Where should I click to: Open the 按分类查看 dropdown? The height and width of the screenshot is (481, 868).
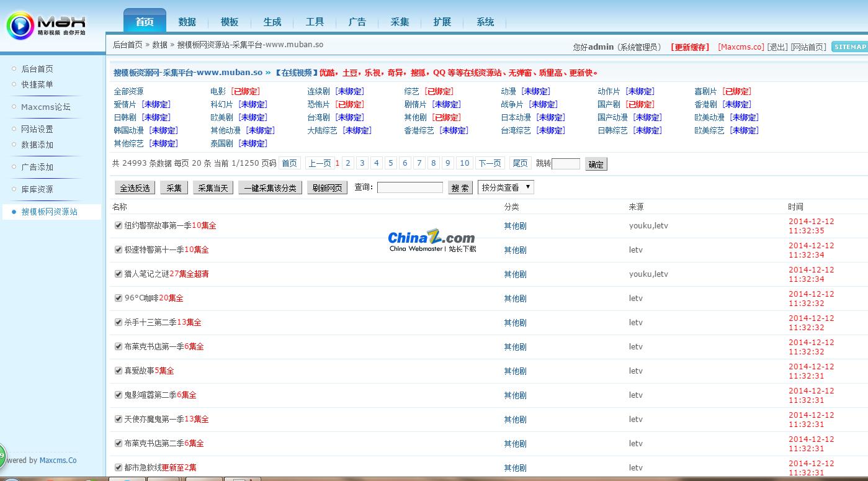click(506, 187)
